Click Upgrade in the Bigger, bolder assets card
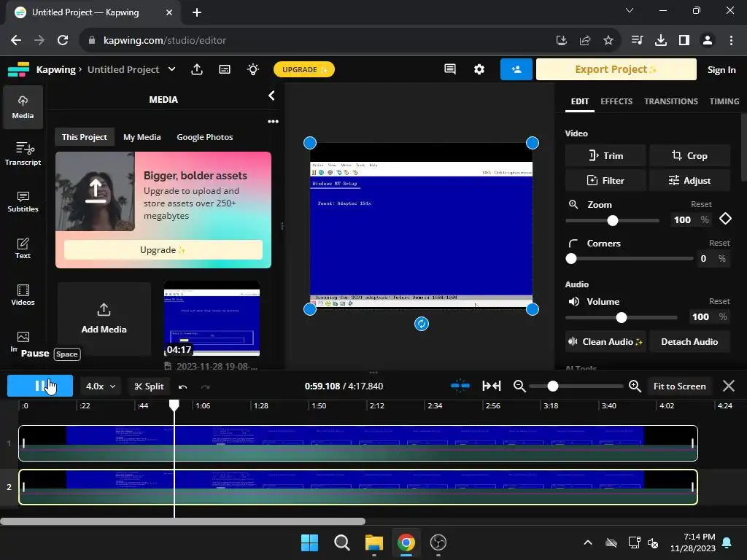Screen dimensions: 747x560 pos(163,250)
